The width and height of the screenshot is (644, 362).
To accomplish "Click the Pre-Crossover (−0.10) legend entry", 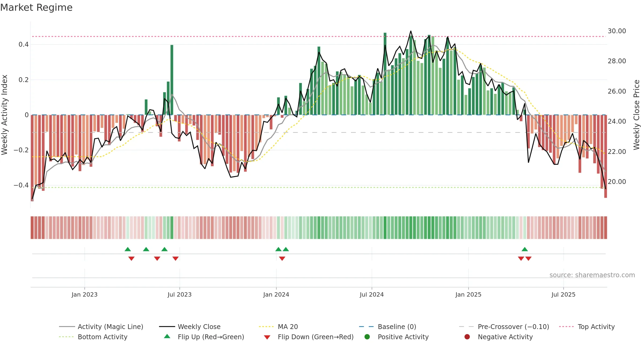I will 504,327.
